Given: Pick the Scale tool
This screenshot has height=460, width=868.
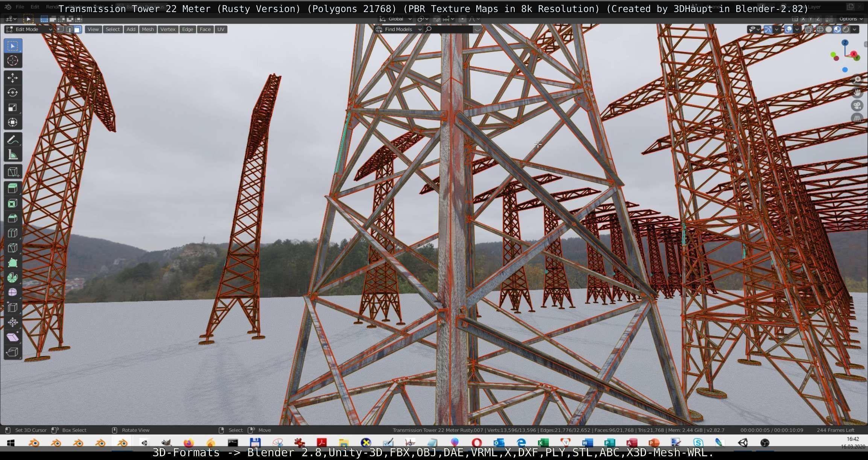Looking at the screenshot, I should tap(13, 108).
